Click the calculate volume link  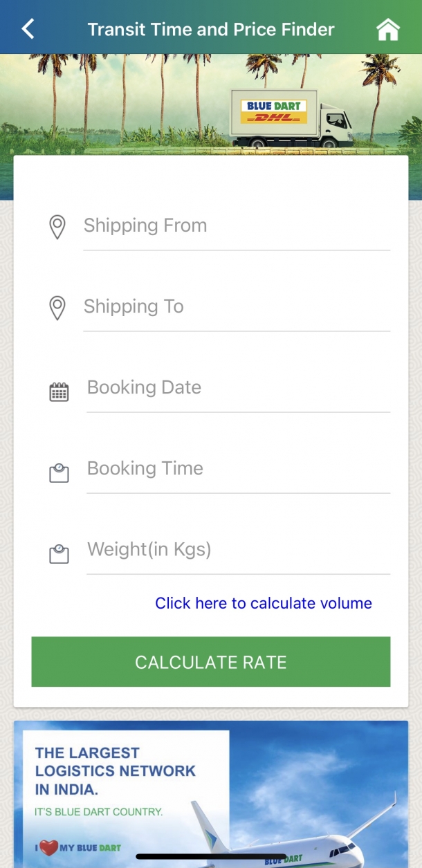coord(264,603)
